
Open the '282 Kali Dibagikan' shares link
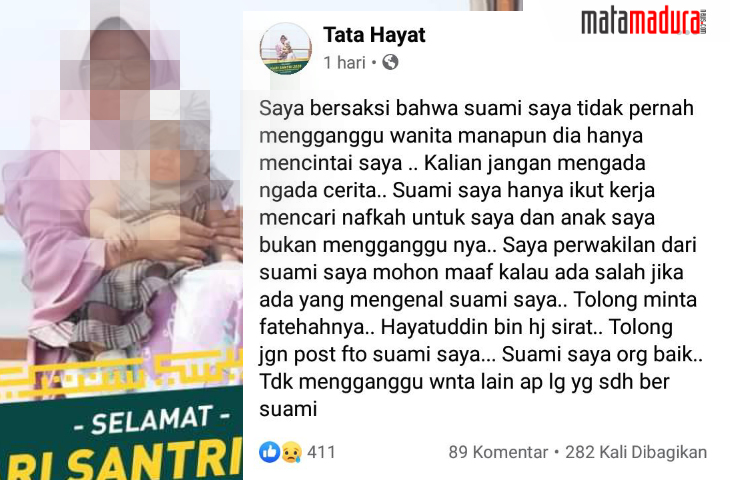636,452
